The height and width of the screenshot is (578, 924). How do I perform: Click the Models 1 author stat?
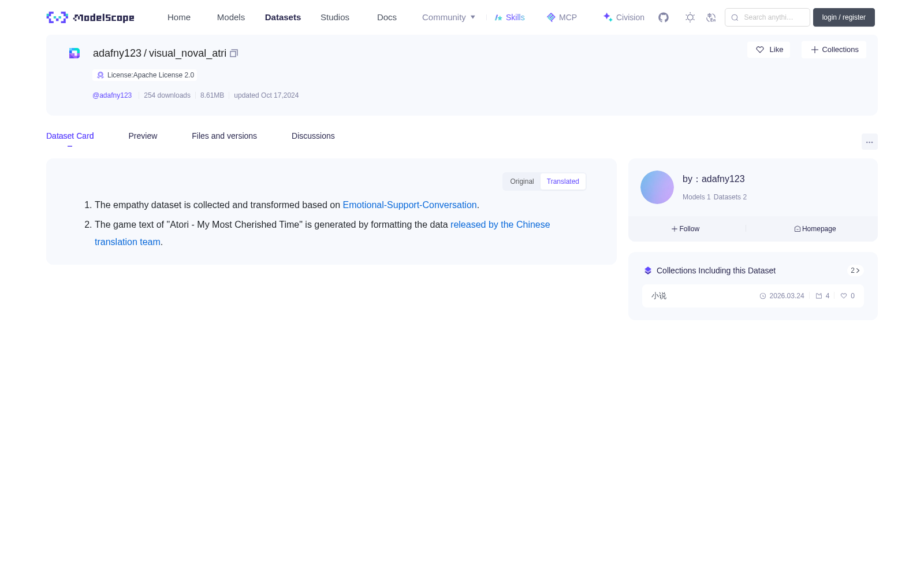[696, 197]
